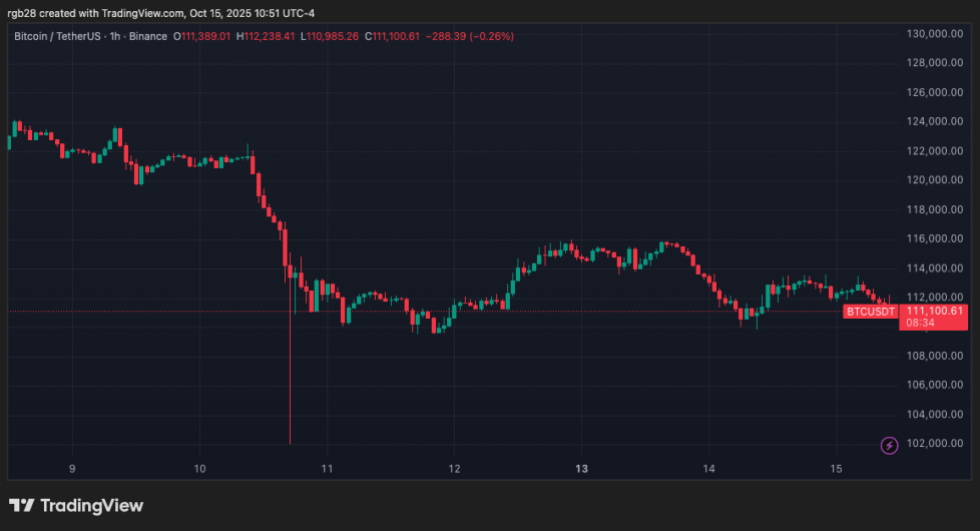Click date label 11 on time axis

tap(327, 469)
